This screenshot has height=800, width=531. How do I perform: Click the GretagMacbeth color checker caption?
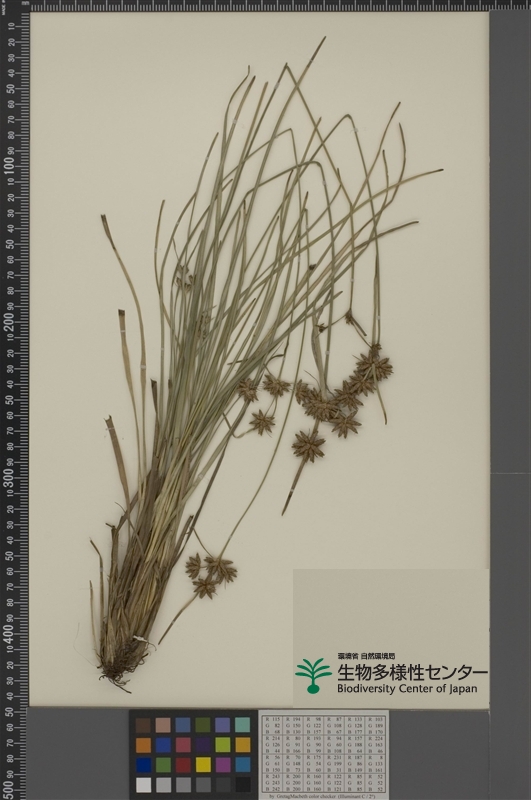[323, 796]
